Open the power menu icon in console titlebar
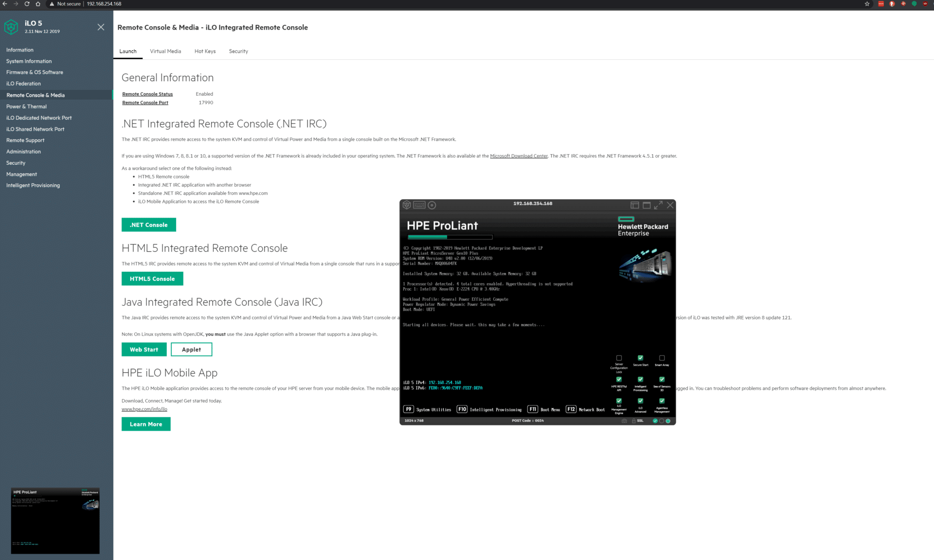The width and height of the screenshot is (934, 560). pyautogui.click(x=407, y=205)
